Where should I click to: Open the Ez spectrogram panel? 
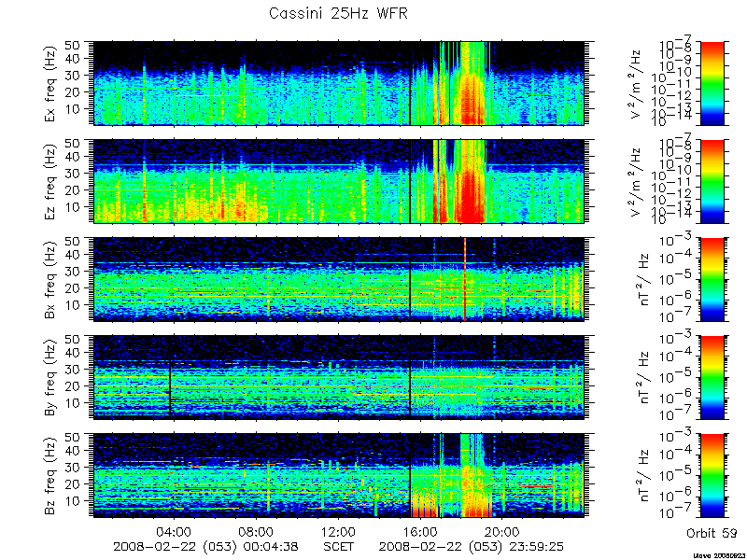click(x=339, y=181)
